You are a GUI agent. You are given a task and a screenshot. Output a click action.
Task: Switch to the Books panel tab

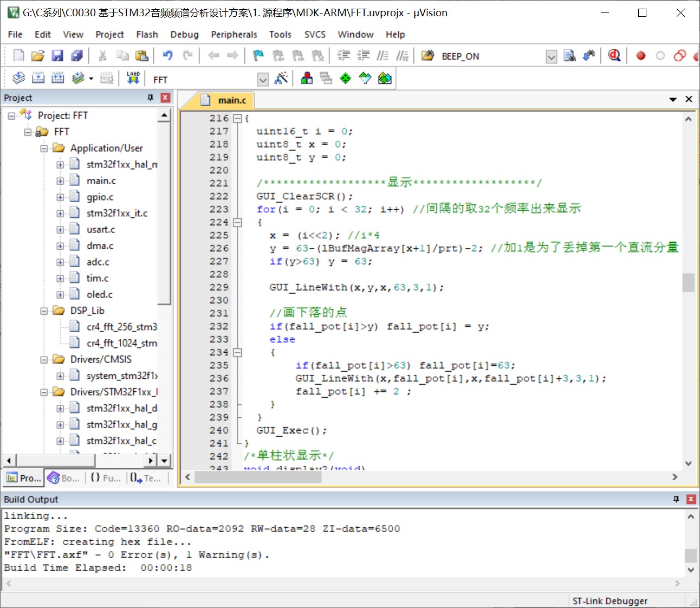[x=64, y=478]
